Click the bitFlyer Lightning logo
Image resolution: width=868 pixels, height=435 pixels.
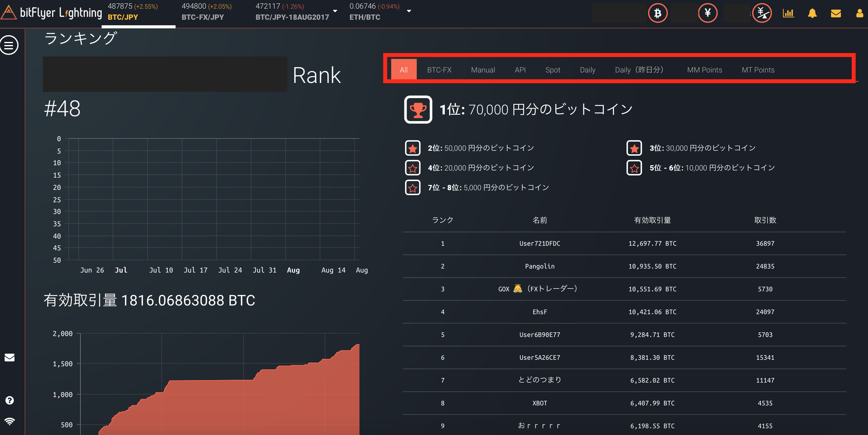51,13
